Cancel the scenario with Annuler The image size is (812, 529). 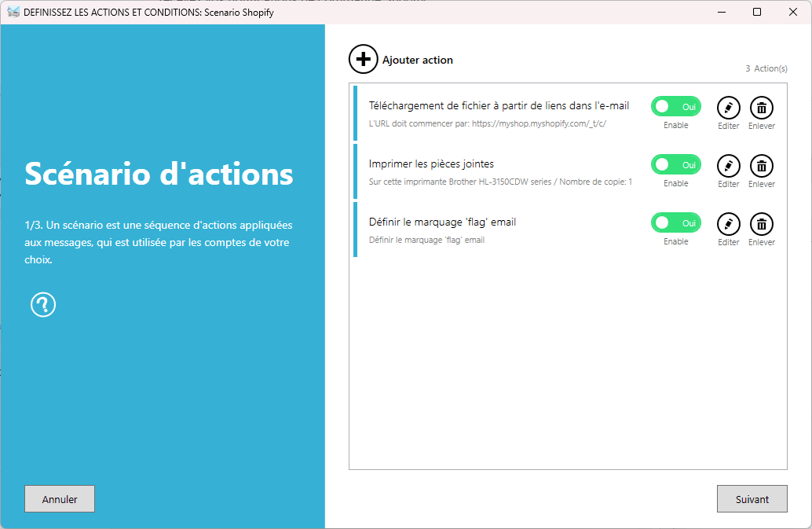[60, 498]
